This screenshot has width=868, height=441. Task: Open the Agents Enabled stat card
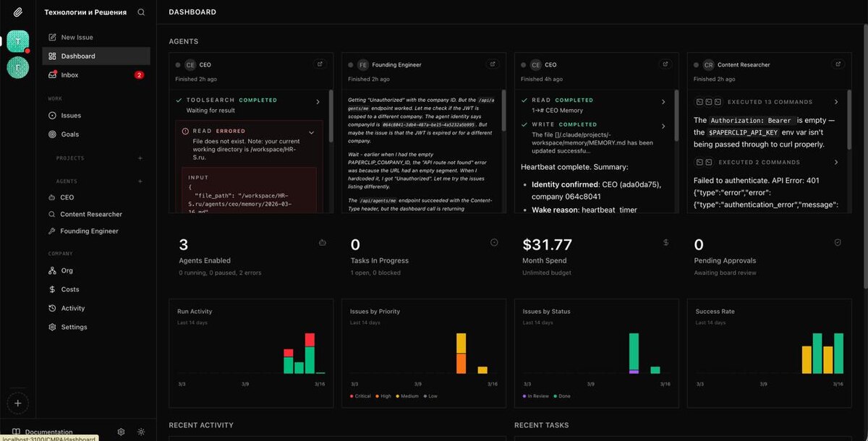(251, 257)
